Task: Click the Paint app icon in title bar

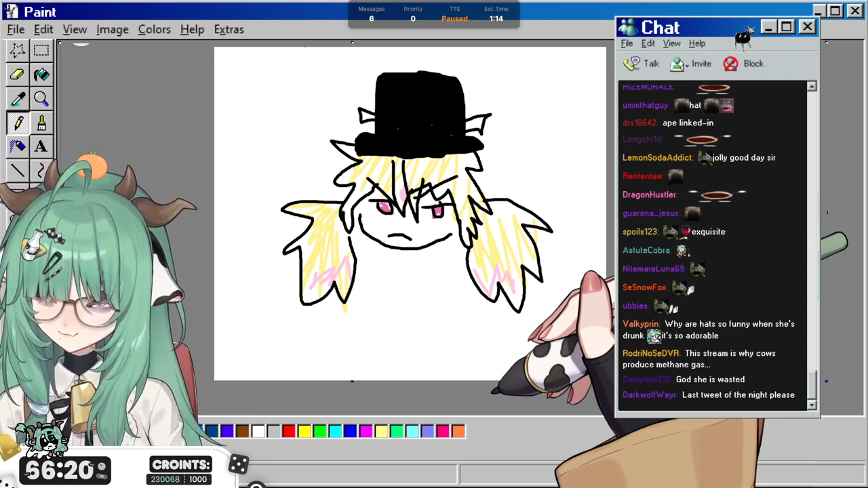Action: coord(12,12)
